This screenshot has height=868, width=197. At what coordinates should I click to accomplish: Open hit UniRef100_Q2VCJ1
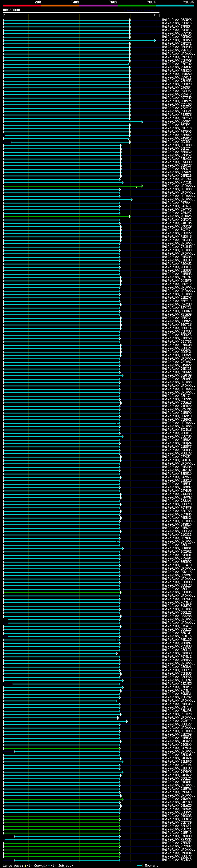coord(177,77)
